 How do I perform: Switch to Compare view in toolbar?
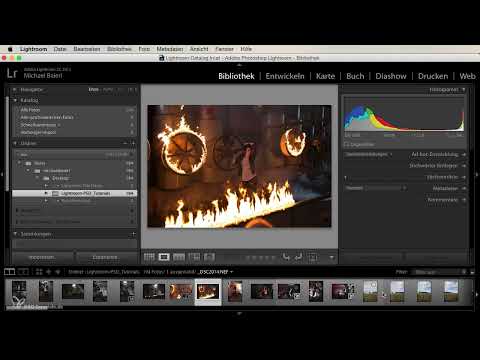pyautogui.click(x=179, y=257)
